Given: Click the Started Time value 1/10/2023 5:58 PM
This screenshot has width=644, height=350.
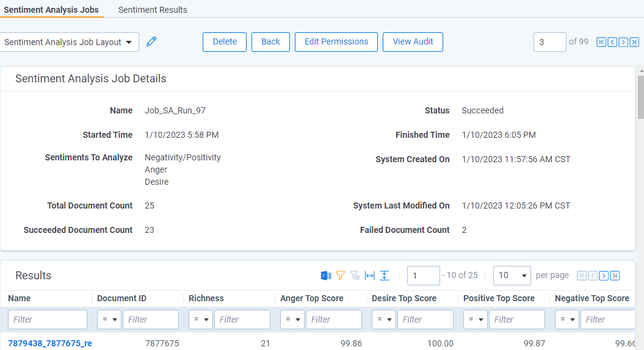Looking at the screenshot, I should [181, 135].
